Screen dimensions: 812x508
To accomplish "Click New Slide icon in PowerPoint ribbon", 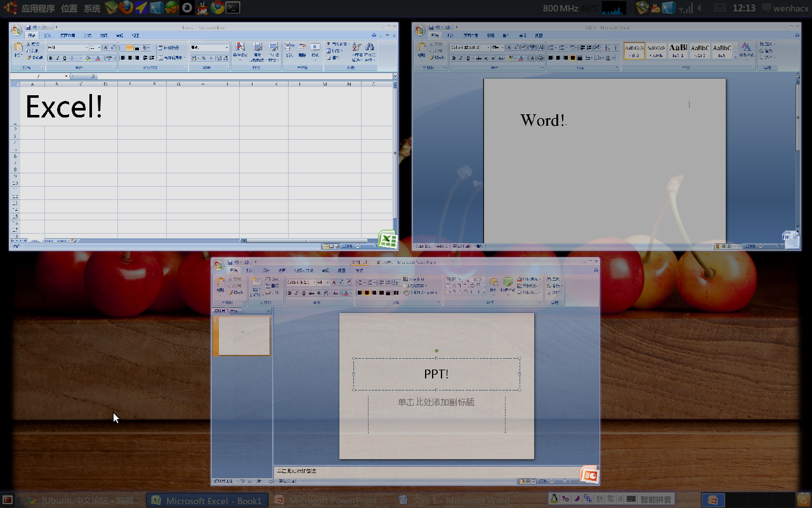I will click(257, 282).
